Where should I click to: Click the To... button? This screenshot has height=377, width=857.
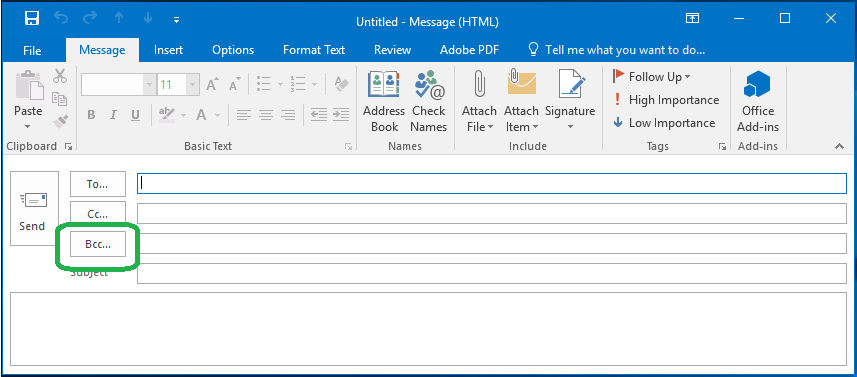coord(98,184)
